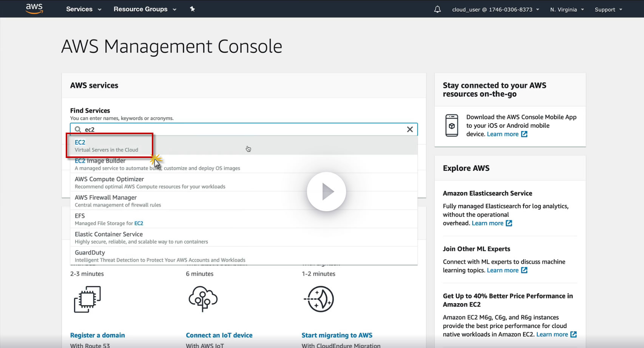Open the N. Virginia region selector
Viewport: 644px width, 348px height.
(567, 9)
